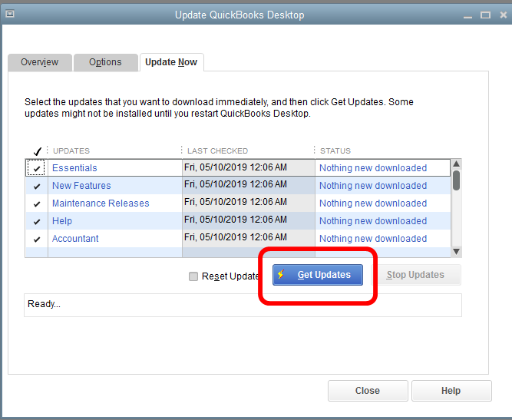Click the STATUS column header
The width and height of the screenshot is (512, 420).
click(335, 151)
